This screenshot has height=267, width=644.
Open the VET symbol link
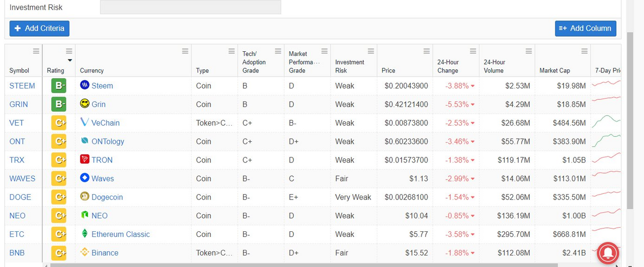click(17, 123)
